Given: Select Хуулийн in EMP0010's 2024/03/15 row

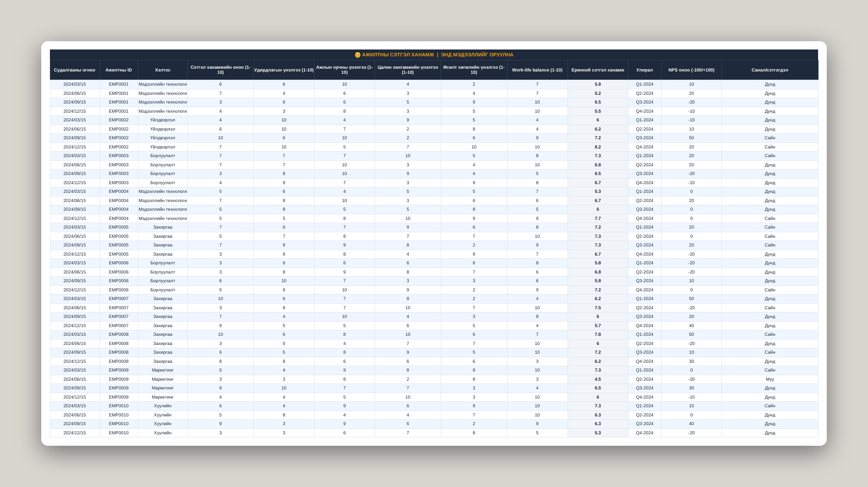Looking at the screenshot, I should tap(163, 406).
